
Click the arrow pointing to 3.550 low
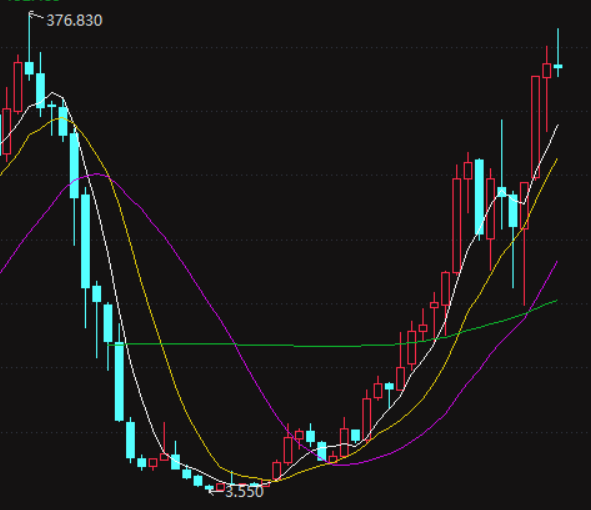pos(216,491)
